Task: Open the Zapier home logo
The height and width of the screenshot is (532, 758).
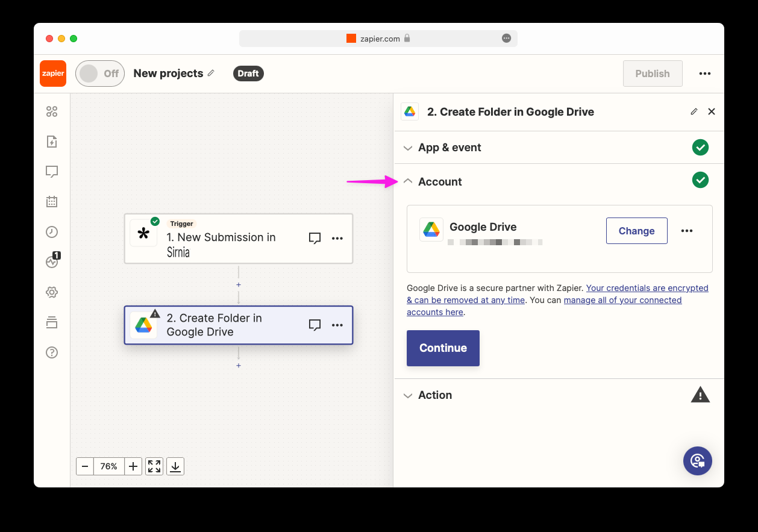Action: [53, 74]
